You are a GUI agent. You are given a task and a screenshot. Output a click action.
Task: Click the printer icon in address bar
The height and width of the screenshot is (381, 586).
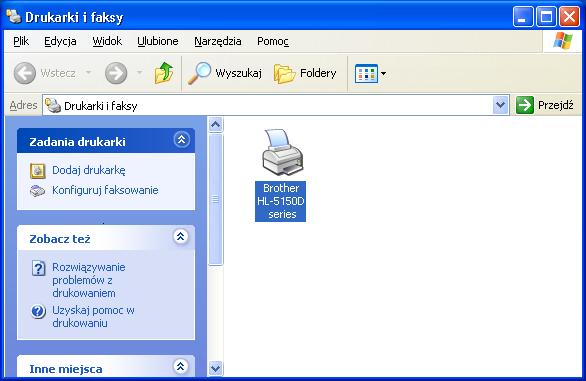click(x=53, y=105)
